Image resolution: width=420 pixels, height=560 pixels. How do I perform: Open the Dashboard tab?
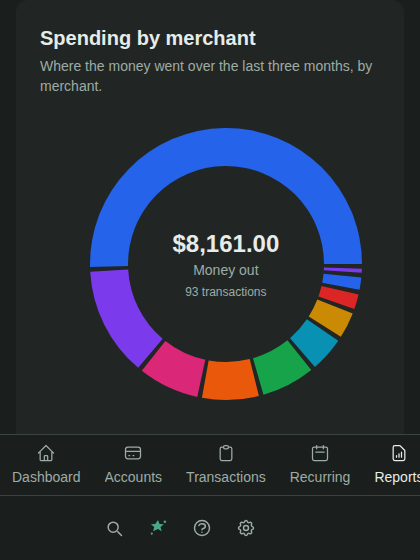(46, 465)
